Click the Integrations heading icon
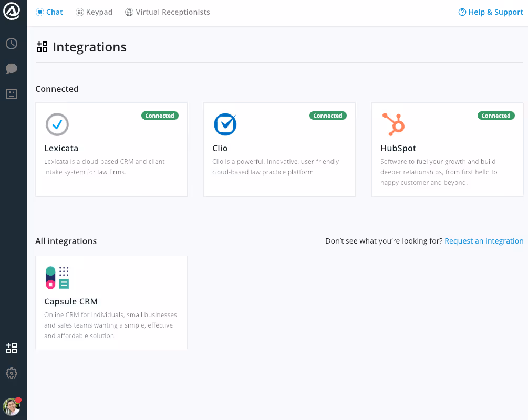Screen dimensions: 528x420 (42, 47)
